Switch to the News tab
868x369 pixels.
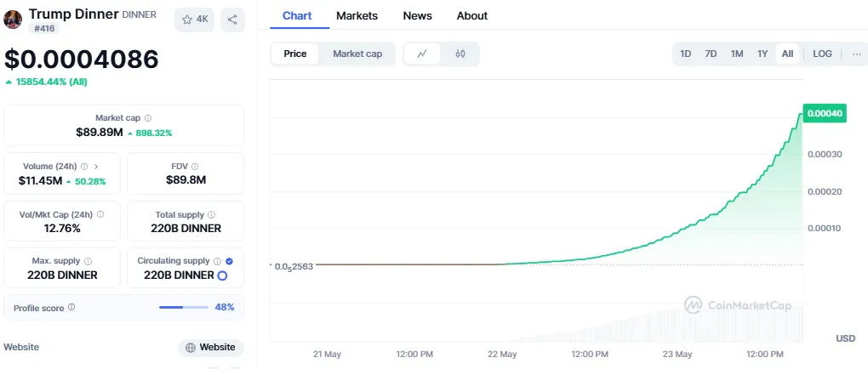417,15
